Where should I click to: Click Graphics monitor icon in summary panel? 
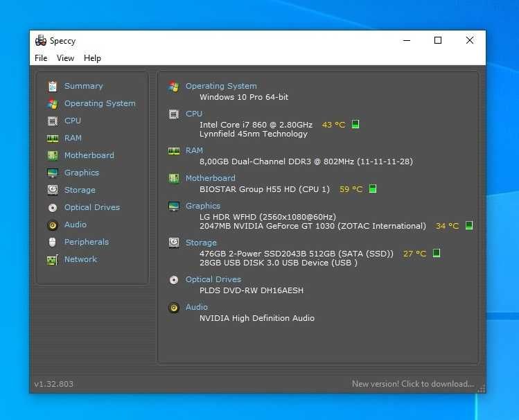[x=174, y=207]
